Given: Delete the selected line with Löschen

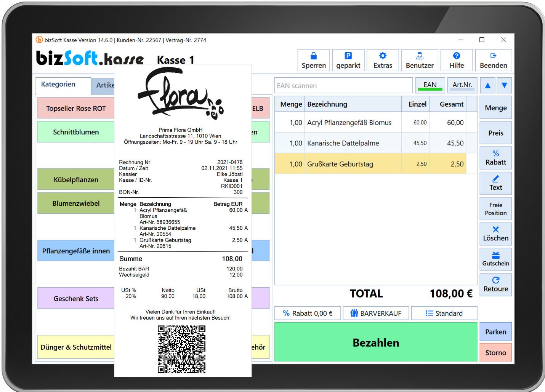Looking at the screenshot, I should tap(495, 234).
